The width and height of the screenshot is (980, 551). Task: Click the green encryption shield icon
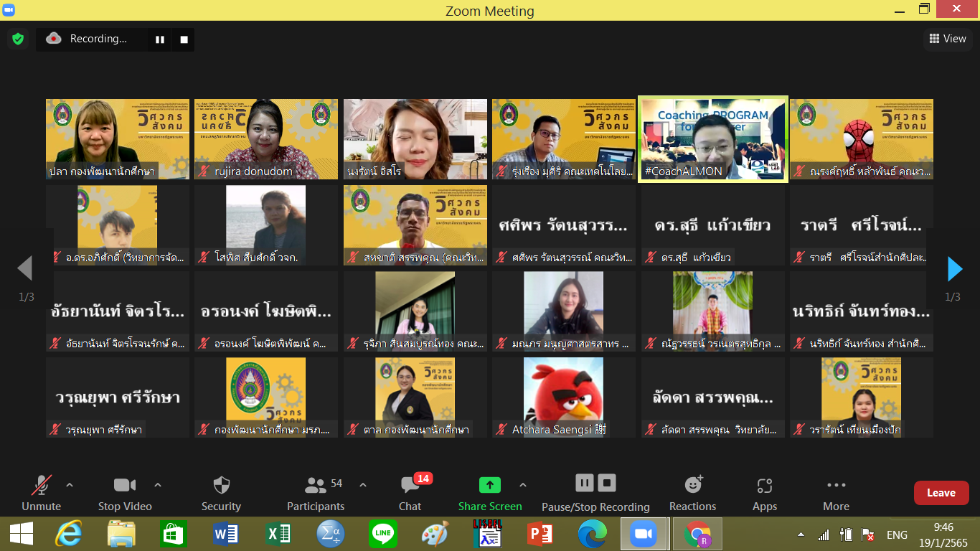tap(18, 39)
